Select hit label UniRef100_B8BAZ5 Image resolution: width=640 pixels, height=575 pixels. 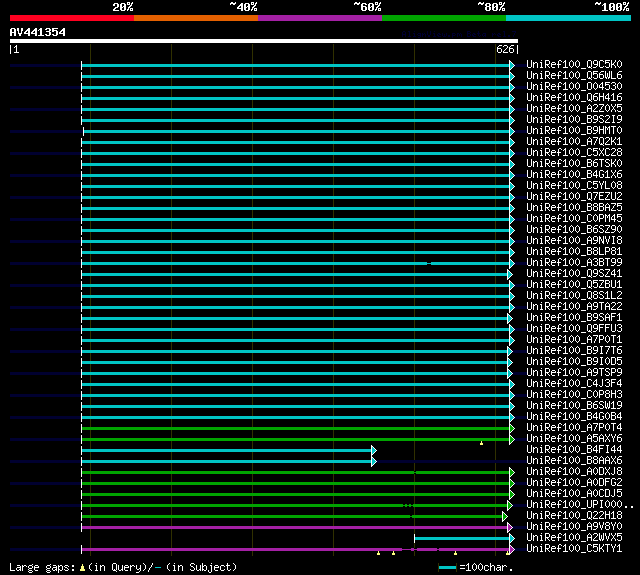[x=574, y=208]
